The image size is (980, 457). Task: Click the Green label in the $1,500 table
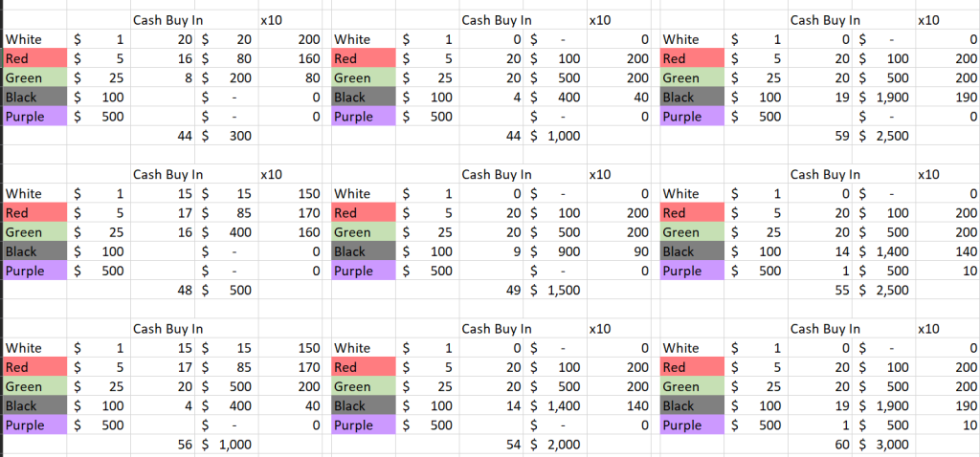point(352,232)
